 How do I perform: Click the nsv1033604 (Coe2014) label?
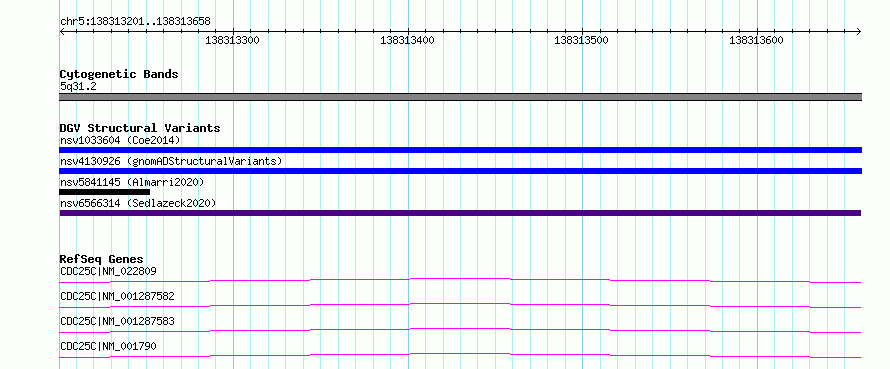[120, 140]
